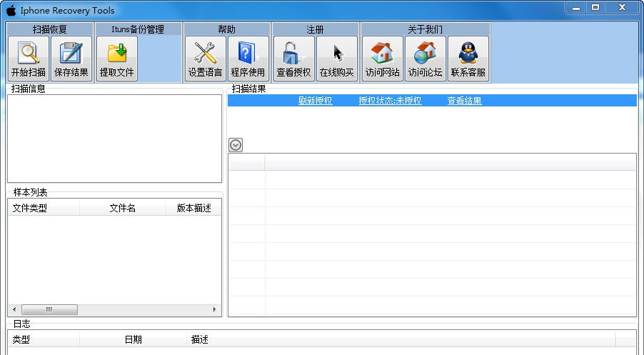The width and height of the screenshot is (644, 355).
Task: Sort by 文件名 column header
Action: point(122,208)
